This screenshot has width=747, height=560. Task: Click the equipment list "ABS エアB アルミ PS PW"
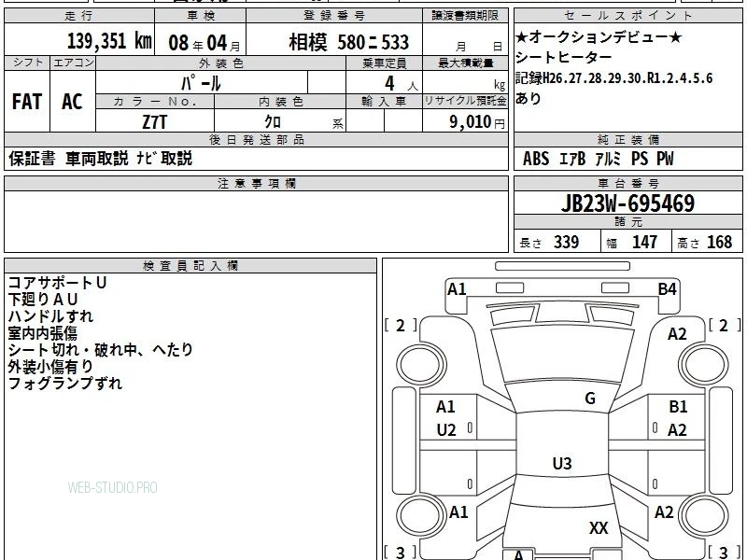(x=599, y=159)
